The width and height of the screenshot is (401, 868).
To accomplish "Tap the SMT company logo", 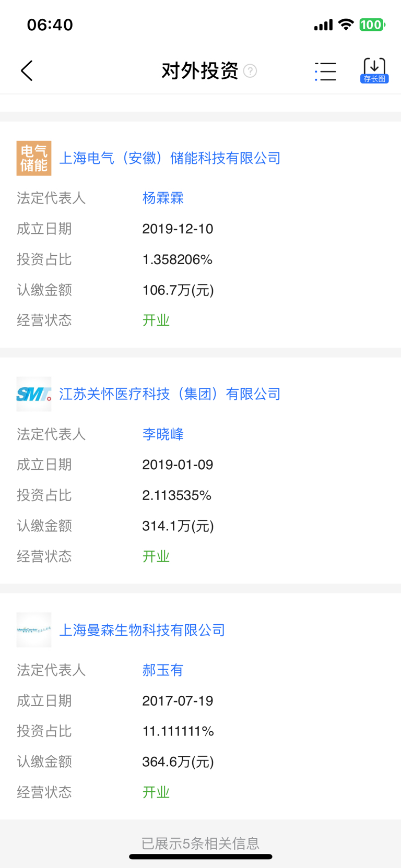I will (34, 394).
